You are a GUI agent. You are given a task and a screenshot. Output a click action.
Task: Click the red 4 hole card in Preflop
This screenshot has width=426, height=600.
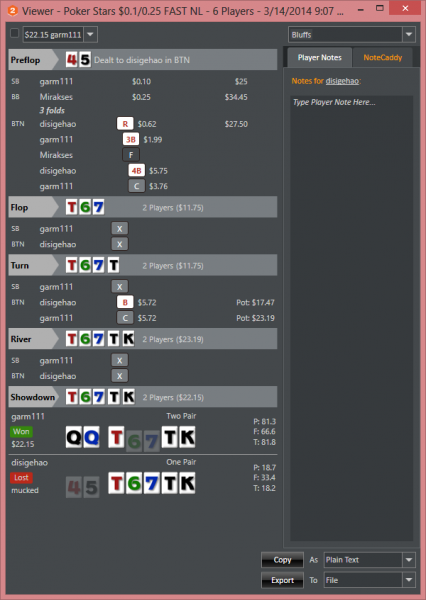pos(72,60)
